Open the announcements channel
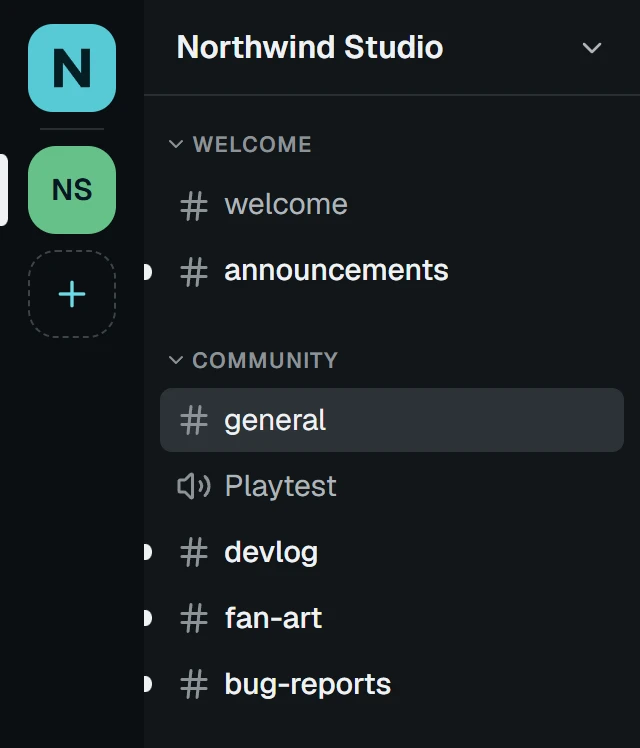 click(x=392, y=270)
